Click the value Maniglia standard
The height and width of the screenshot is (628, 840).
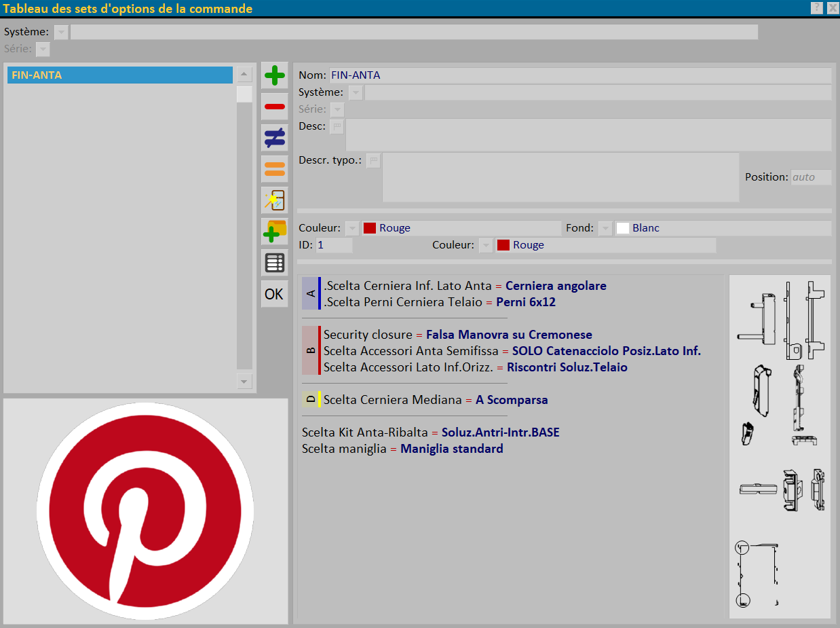[x=452, y=449]
